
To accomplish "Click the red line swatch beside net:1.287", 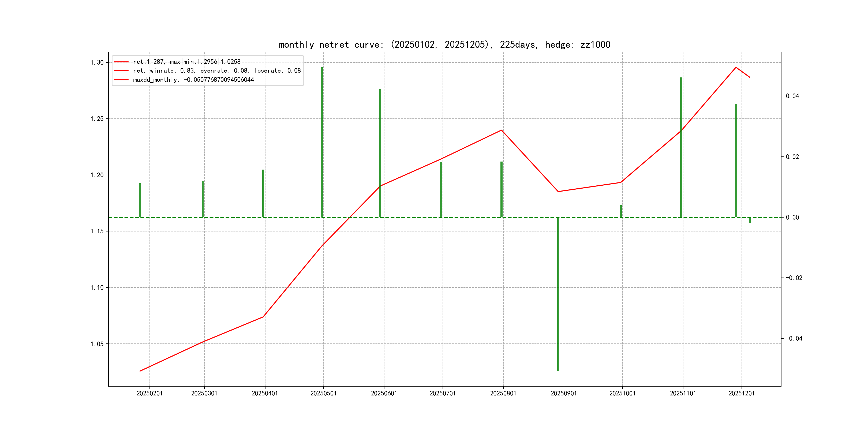I will coord(121,62).
